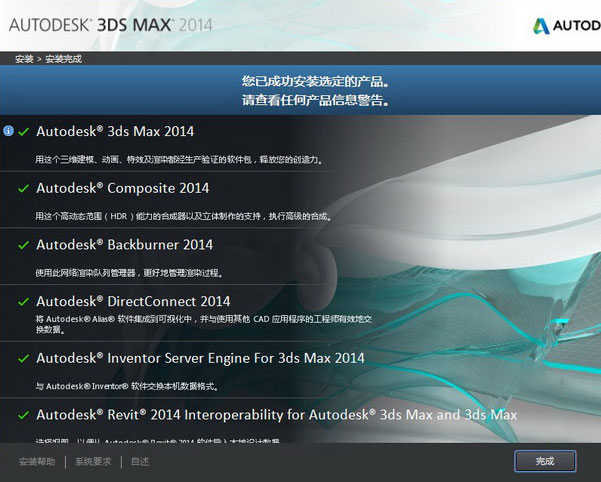
Task: Click the green checkmark next to Autodesk 3ds Max 2014
Action: (x=24, y=132)
